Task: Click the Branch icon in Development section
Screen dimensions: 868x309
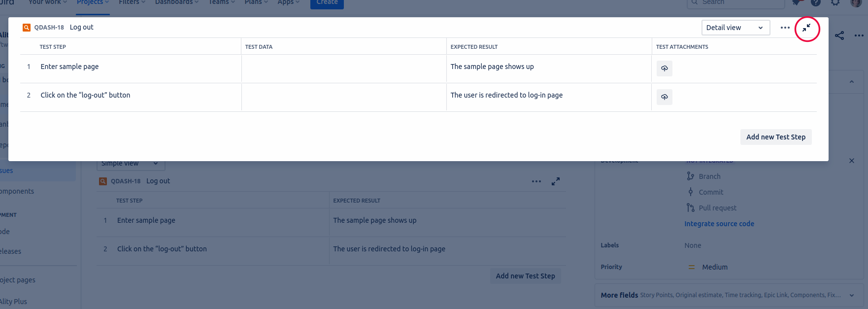Action: click(691, 176)
